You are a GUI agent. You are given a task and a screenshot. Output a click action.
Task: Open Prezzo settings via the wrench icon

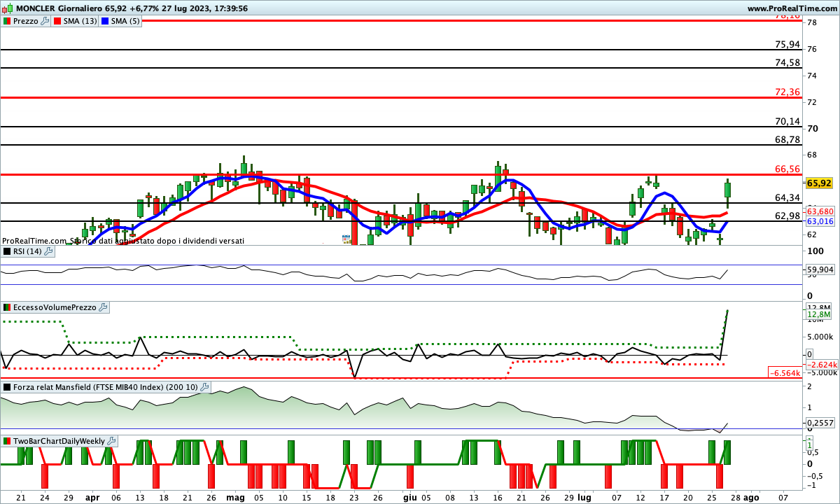45,21
